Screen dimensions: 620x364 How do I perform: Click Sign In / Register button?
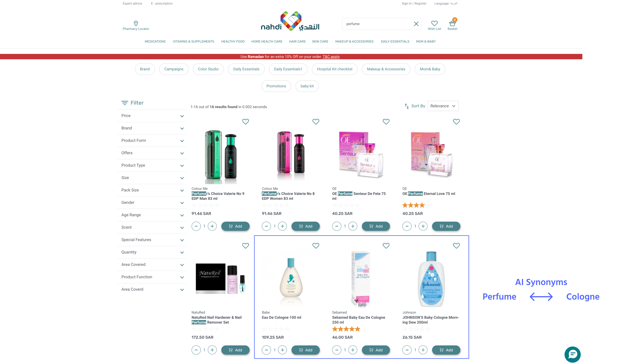(x=413, y=3)
